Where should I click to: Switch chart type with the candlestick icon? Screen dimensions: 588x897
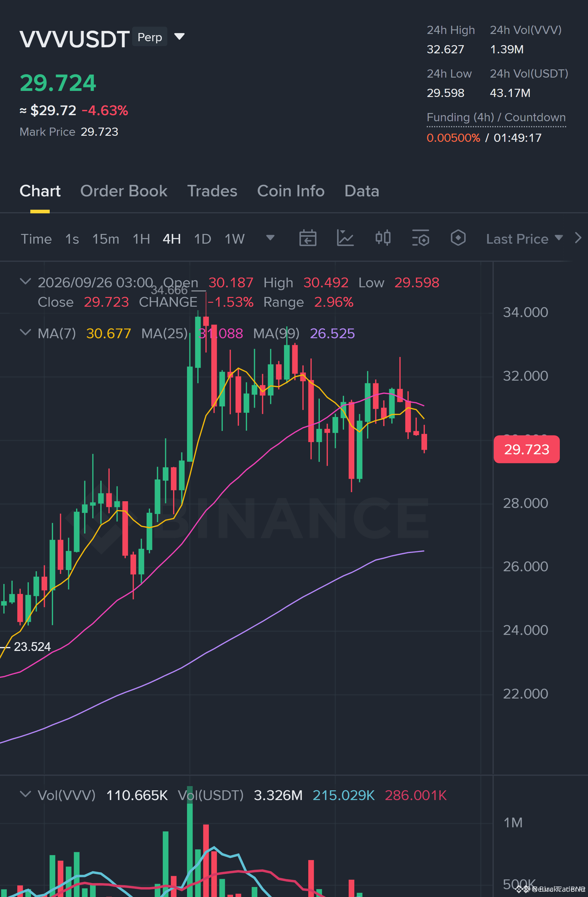383,238
